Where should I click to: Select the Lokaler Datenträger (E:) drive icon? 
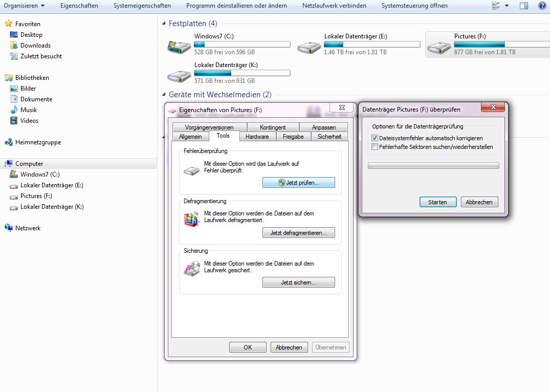(x=309, y=46)
